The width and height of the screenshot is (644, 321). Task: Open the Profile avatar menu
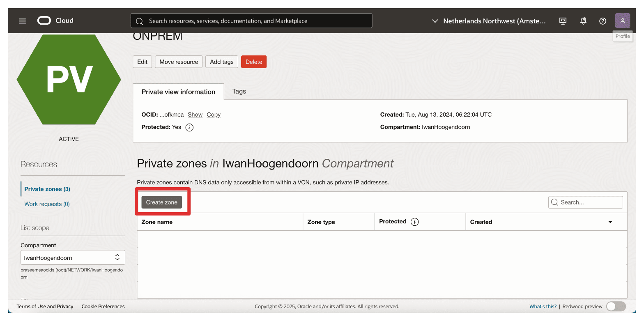point(623,21)
